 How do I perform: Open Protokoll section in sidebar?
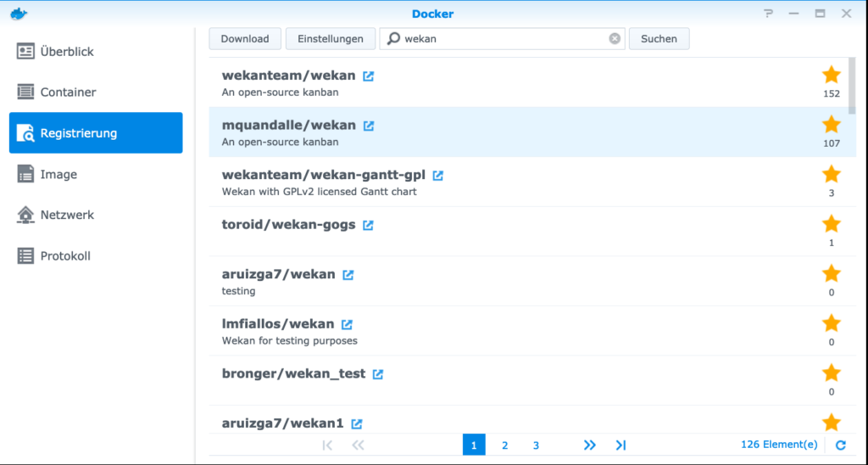(x=96, y=256)
